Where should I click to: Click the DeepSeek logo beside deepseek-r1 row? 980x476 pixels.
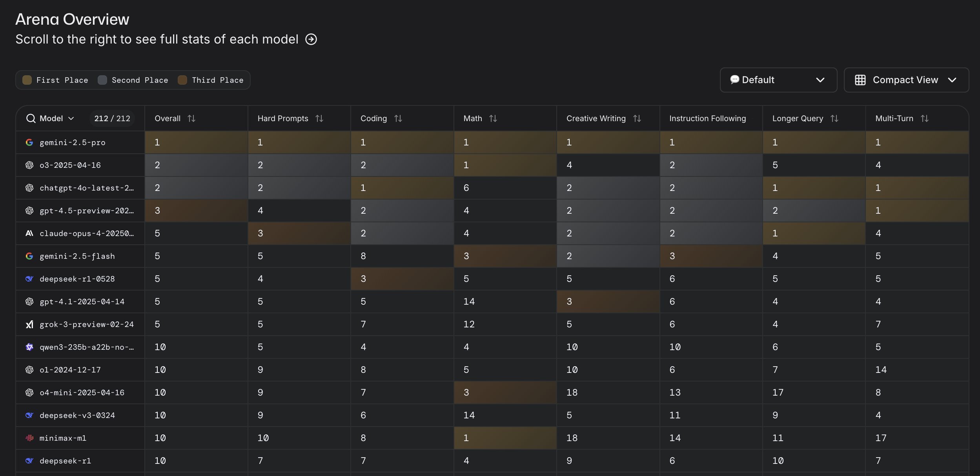29,461
